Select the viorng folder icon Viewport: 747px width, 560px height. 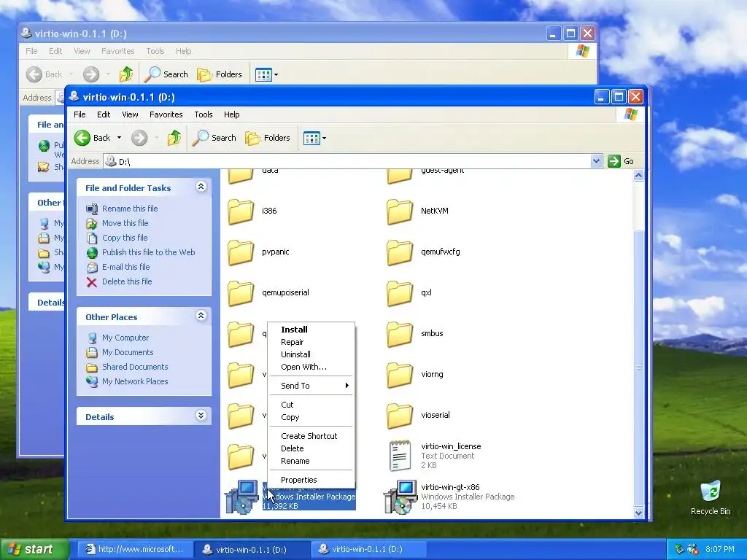point(400,376)
